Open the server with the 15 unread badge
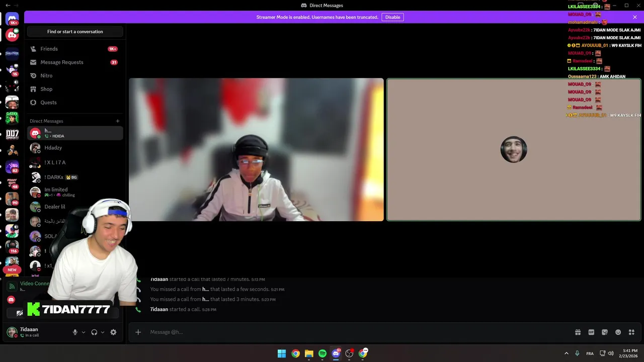The height and width of the screenshot is (362, 644). [x=12, y=69]
